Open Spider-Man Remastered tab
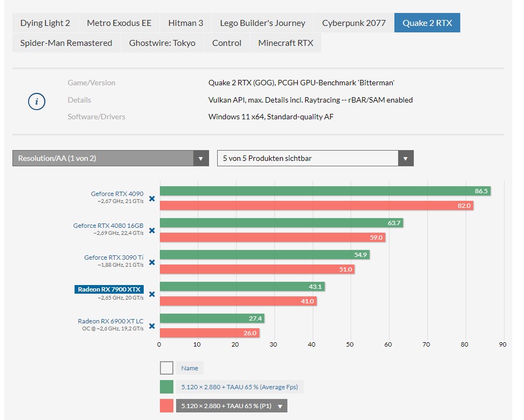 [66, 43]
